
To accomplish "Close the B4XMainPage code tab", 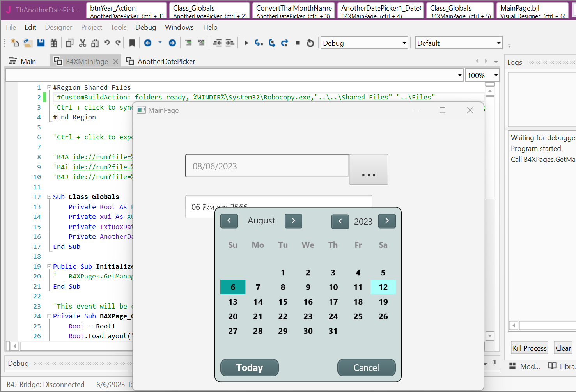I will point(116,62).
